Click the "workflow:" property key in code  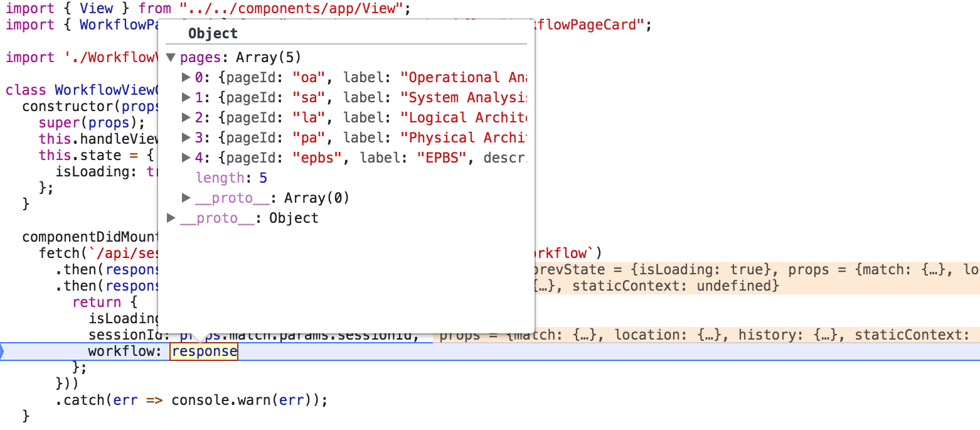click(x=125, y=352)
